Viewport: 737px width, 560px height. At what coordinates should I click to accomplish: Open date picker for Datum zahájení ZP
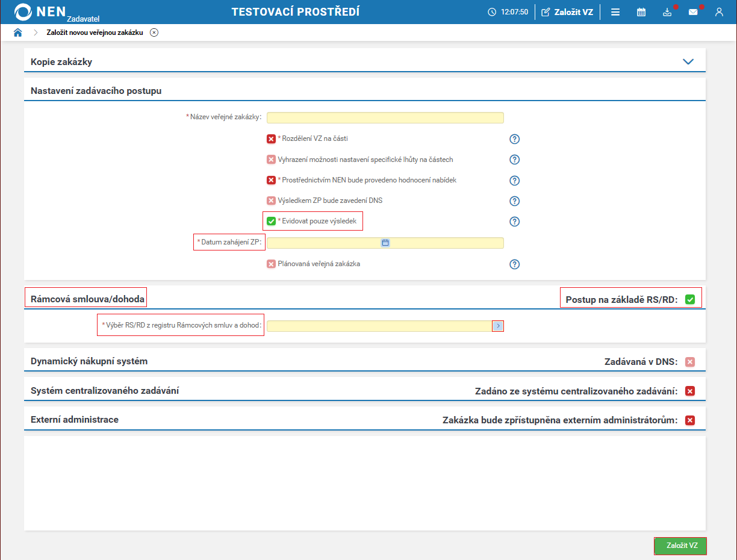(x=385, y=243)
